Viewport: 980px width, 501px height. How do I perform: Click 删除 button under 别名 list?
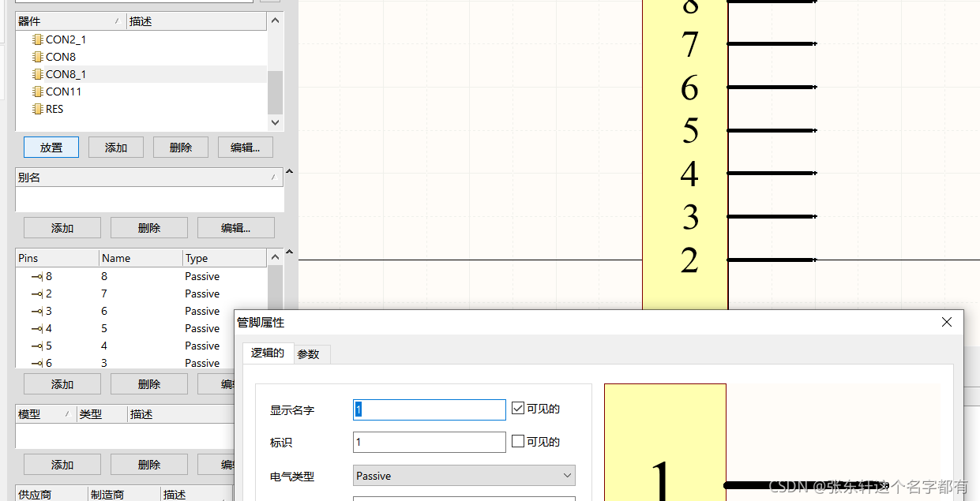coord(149,228)
